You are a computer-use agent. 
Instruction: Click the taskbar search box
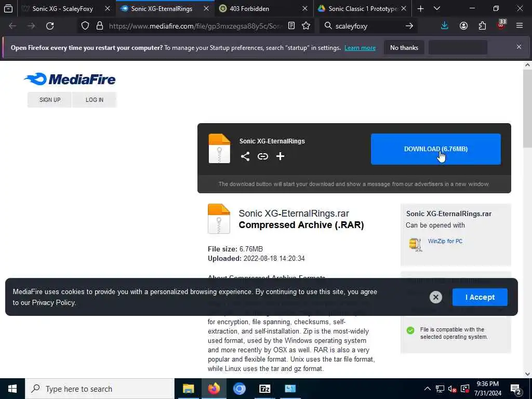(100, 389)
